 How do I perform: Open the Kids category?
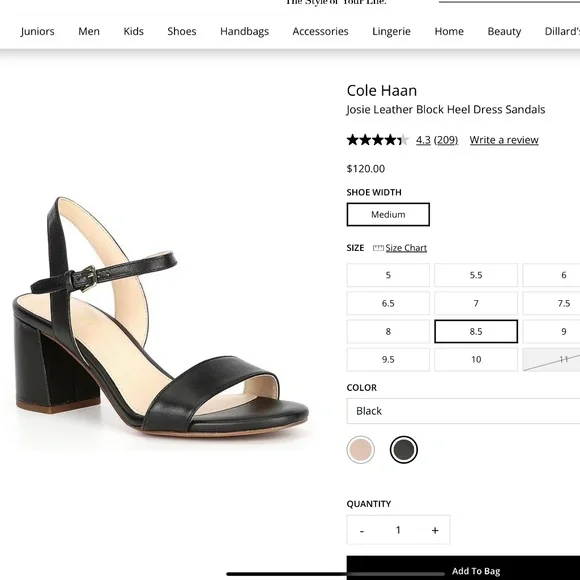(134, 31)
